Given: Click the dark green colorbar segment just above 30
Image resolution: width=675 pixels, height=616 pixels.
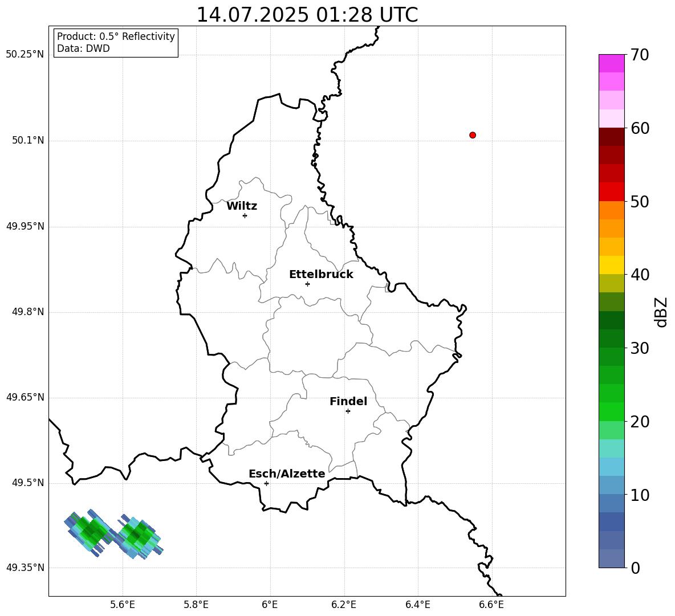Looking at the screenshot, I should (611, 338).
